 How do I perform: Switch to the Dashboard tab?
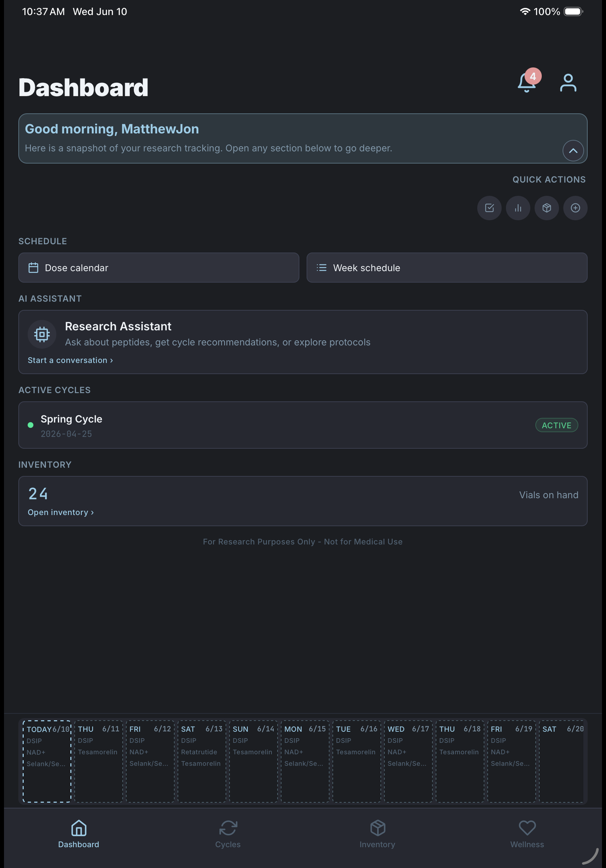click(78, 834)
